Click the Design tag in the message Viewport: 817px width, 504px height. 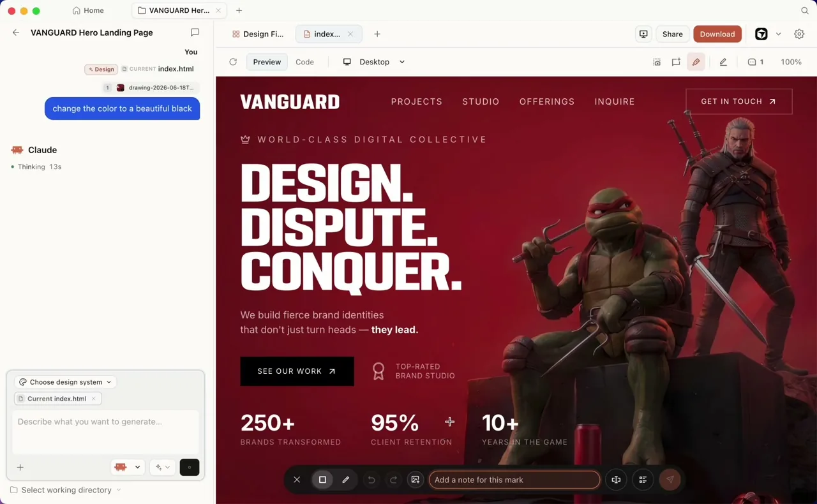pos(101,69)
